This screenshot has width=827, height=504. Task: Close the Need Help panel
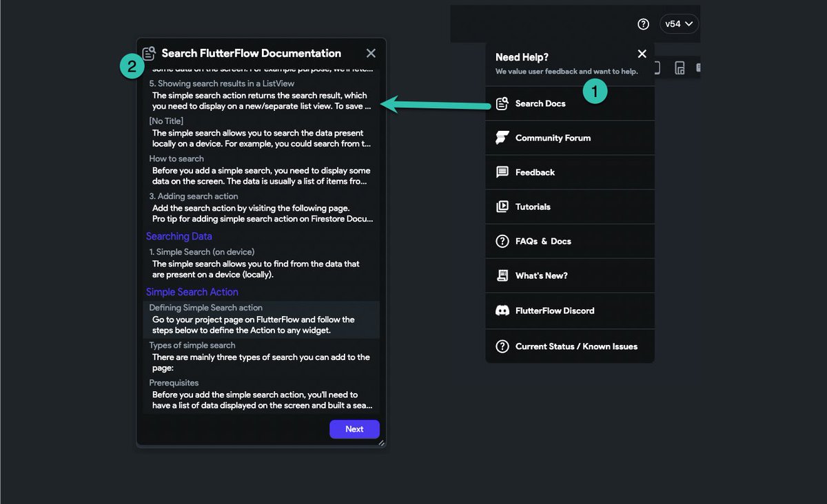click(x=642, y=54)
